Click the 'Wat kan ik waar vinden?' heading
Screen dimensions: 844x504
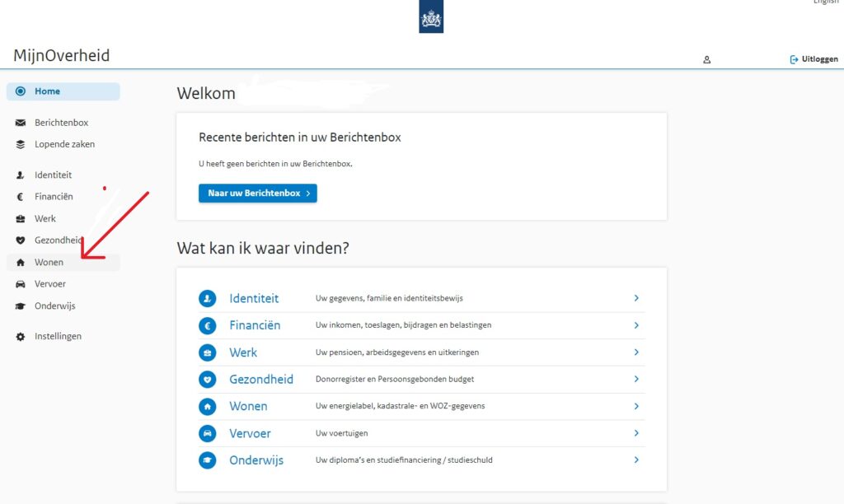tap(263, 248)
